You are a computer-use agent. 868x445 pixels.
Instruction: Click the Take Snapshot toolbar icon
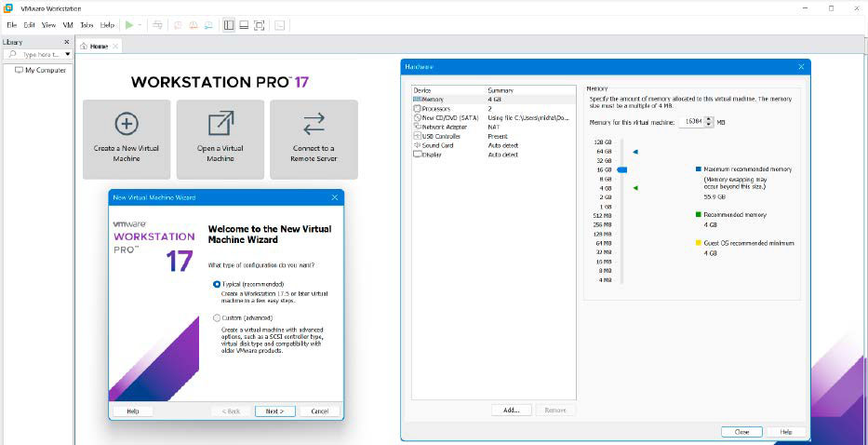[179, 25]
